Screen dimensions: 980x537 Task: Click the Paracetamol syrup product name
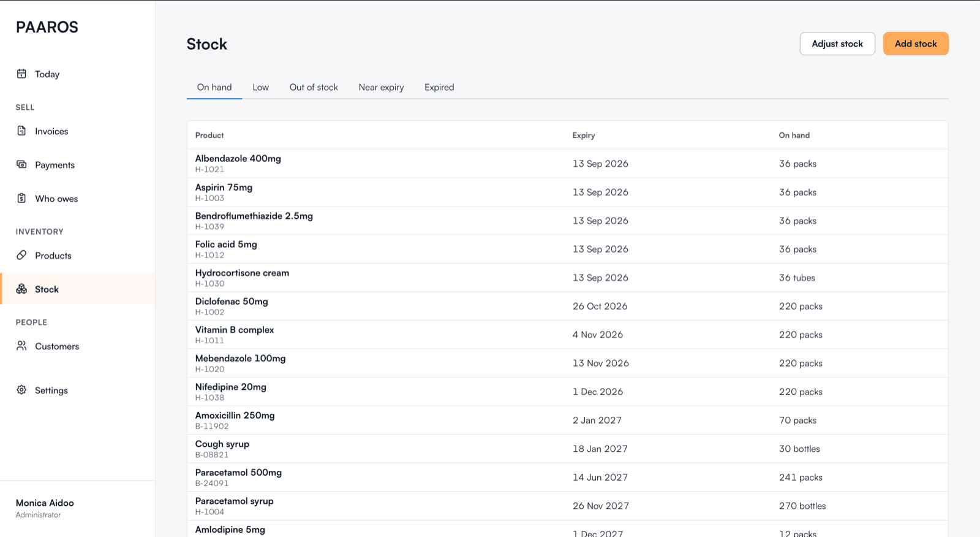point(235,501)
